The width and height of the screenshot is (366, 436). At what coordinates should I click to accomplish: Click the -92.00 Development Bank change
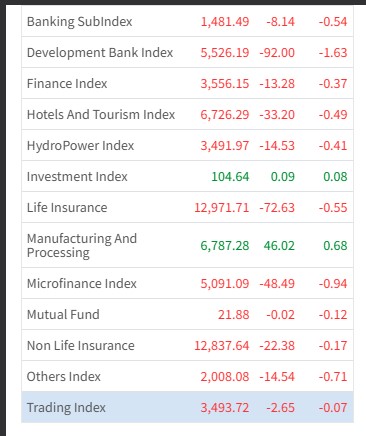[x=277, y=53]
